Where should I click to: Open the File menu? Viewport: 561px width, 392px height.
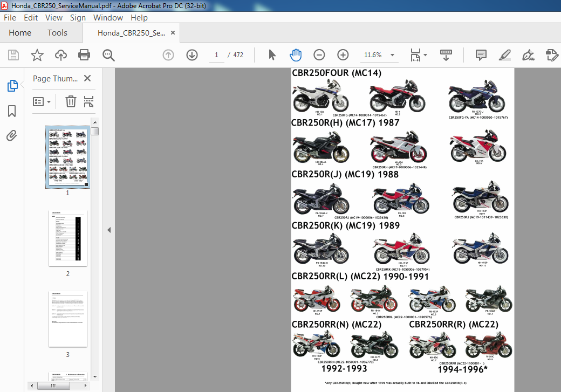[x=10, y=18]
